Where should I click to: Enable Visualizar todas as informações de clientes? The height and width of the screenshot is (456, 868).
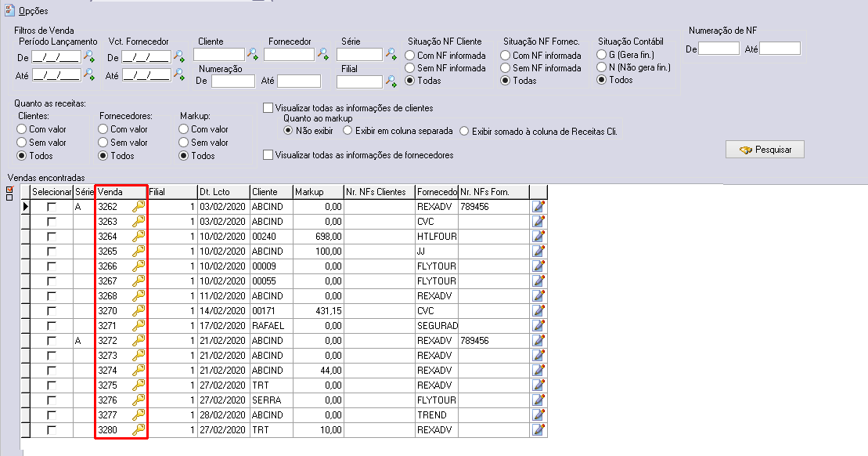[x=268, y=107]
